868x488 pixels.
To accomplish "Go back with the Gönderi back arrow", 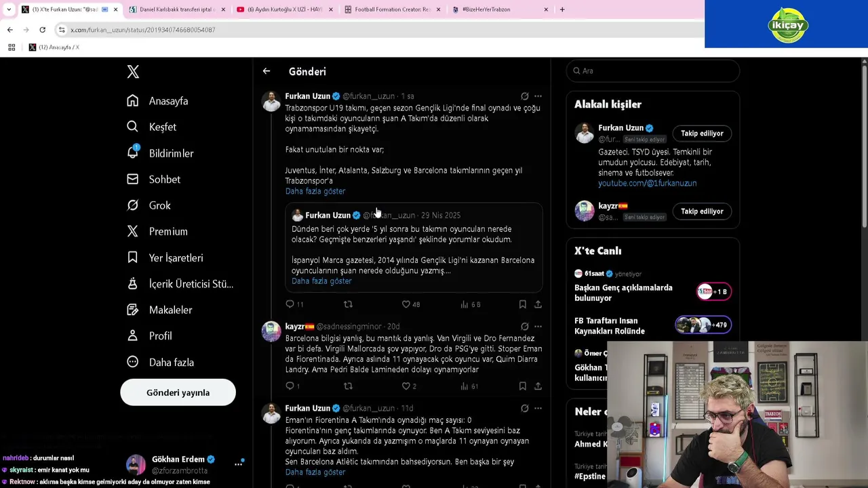I will (267, 71).
